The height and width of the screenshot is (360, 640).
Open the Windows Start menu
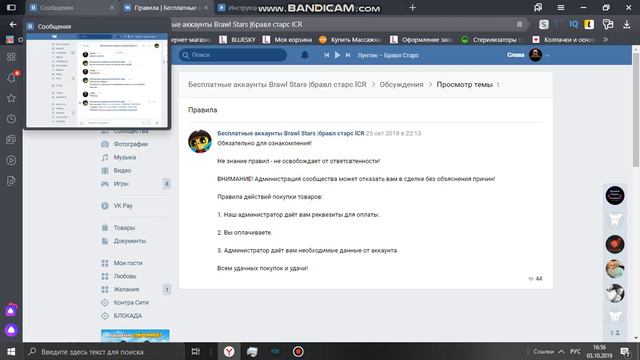point(11,351)
